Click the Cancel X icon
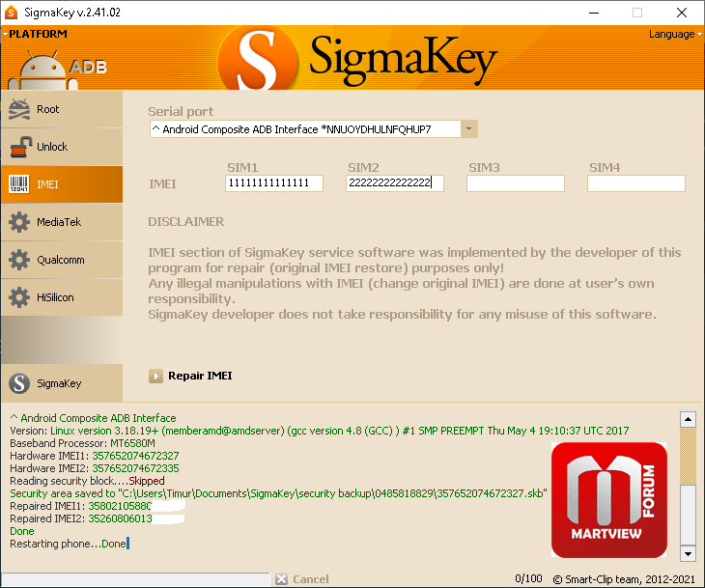705x588 pixels. tap(281, 579)
